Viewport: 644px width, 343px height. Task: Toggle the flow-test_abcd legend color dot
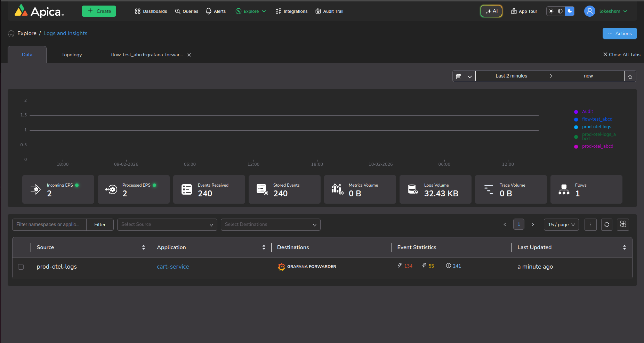[576, 120]
